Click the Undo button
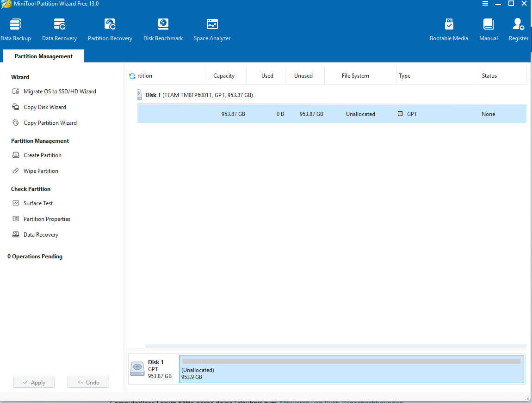Viewport: 532px width, 403px height. [x=88, y=382]
